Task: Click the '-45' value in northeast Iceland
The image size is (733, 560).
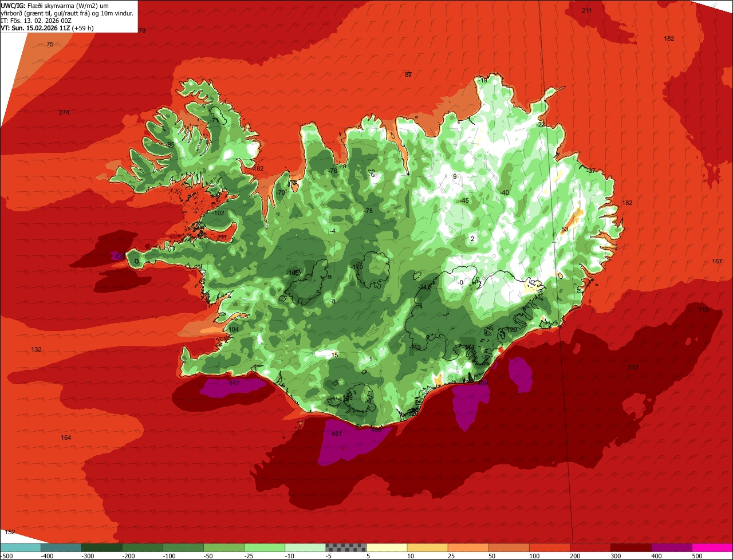Action: coord(464,200)
